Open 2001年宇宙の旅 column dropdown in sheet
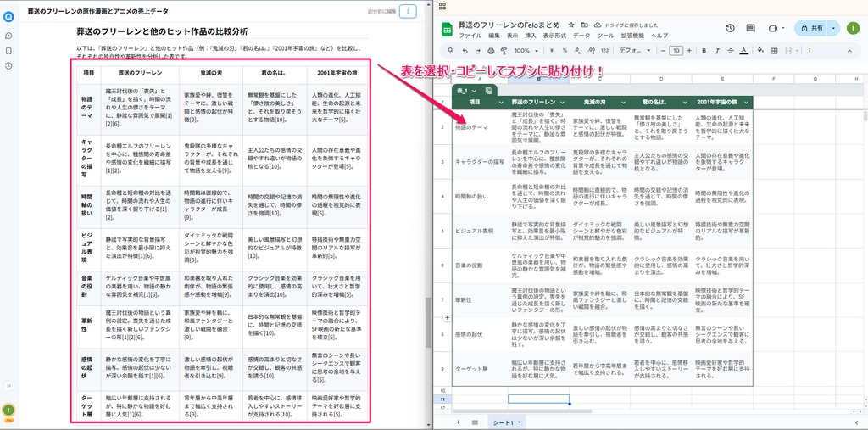This screenshot has width=868, height=430. (746, 102)
